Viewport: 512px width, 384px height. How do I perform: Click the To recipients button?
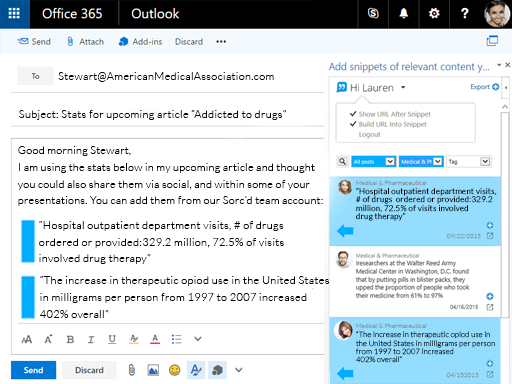click(35, 76)
